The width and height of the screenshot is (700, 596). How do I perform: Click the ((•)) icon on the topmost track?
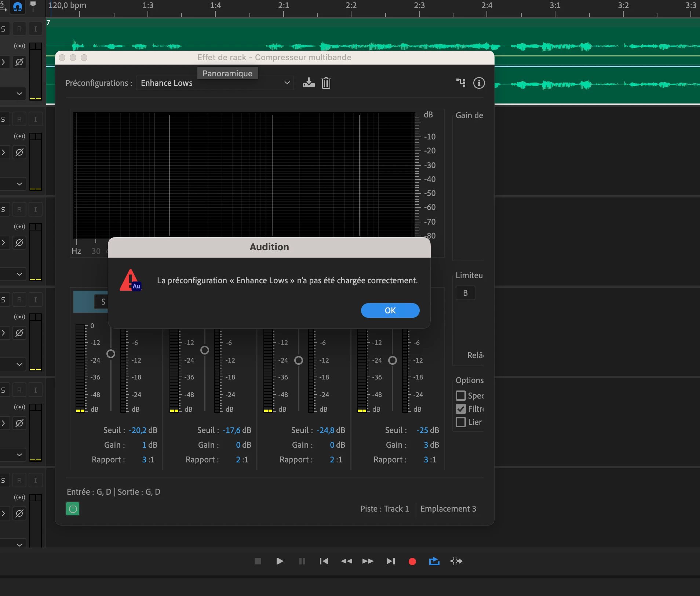tap(19, 46)
